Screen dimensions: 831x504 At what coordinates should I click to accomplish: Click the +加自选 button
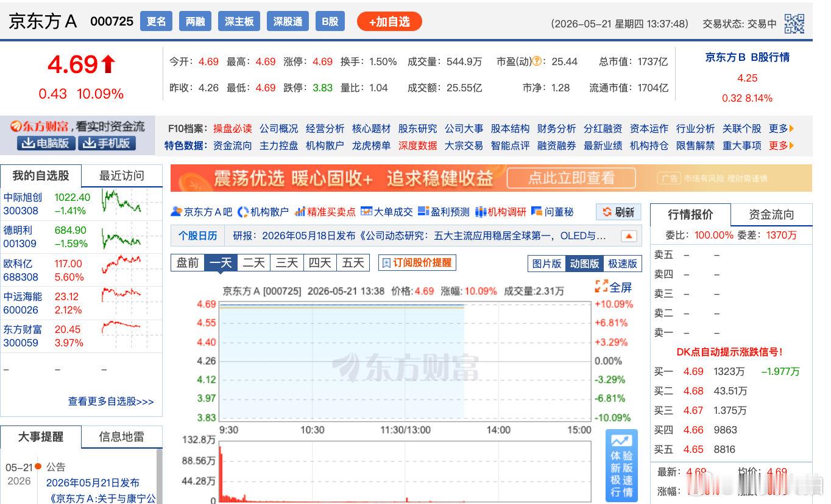[x=389, y=22]
